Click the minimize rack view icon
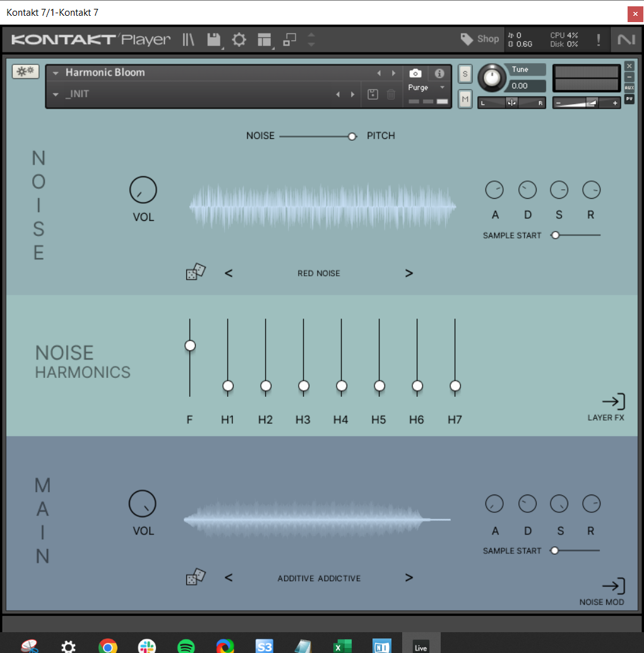Screen dimensions: 644x653 (x=289, y=40)
